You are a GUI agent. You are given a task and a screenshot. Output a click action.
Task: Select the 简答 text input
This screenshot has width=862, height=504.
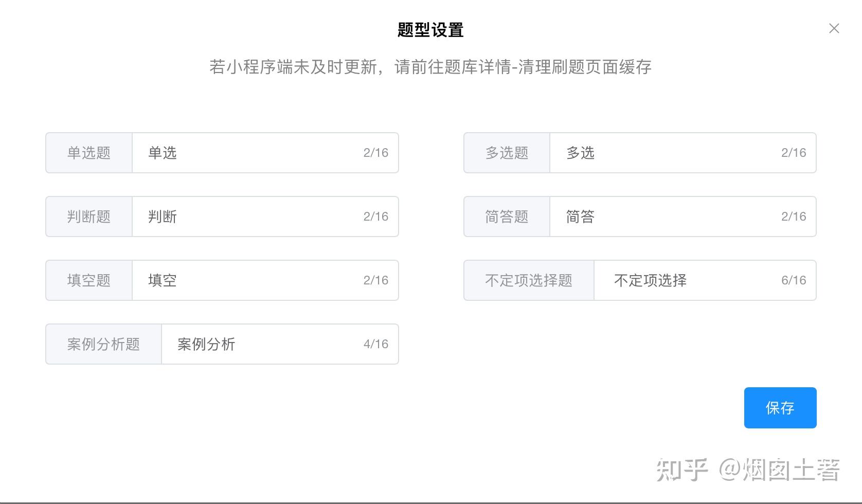click(663, 217)
